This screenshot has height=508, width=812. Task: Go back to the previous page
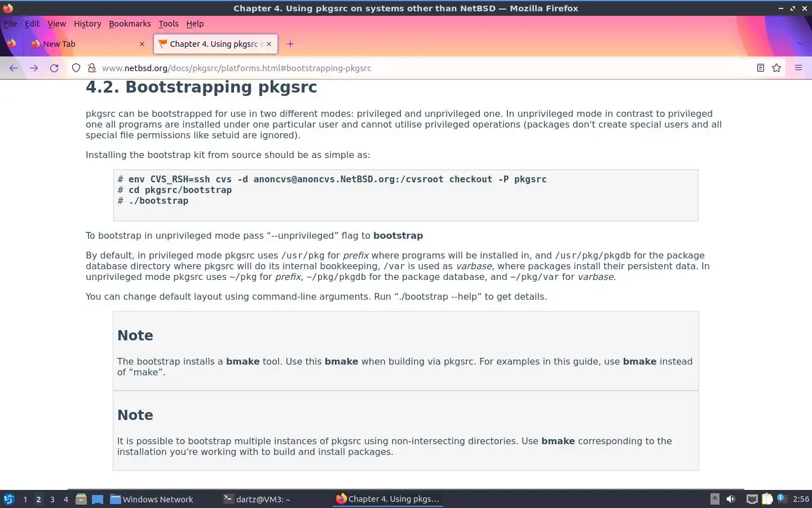point(14,68)
